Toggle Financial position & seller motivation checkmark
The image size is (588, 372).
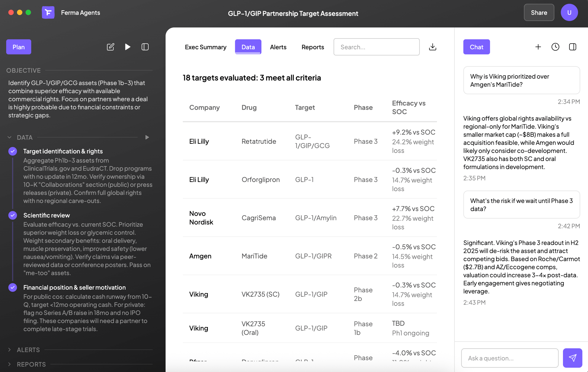pos(13,287)
